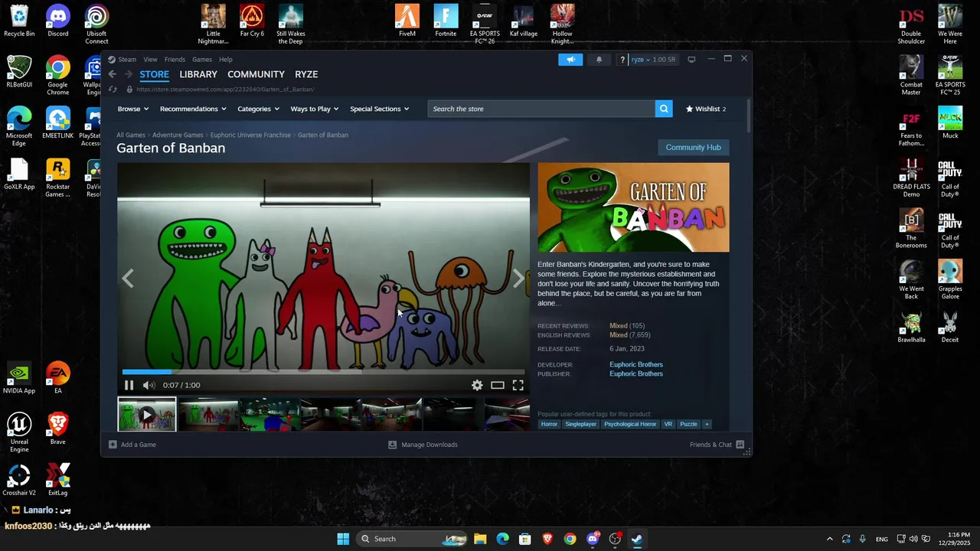Open the RYZE profile tab
Viewport: 980px width, 551px height.
pyautogui.click(x=306, y=74)
